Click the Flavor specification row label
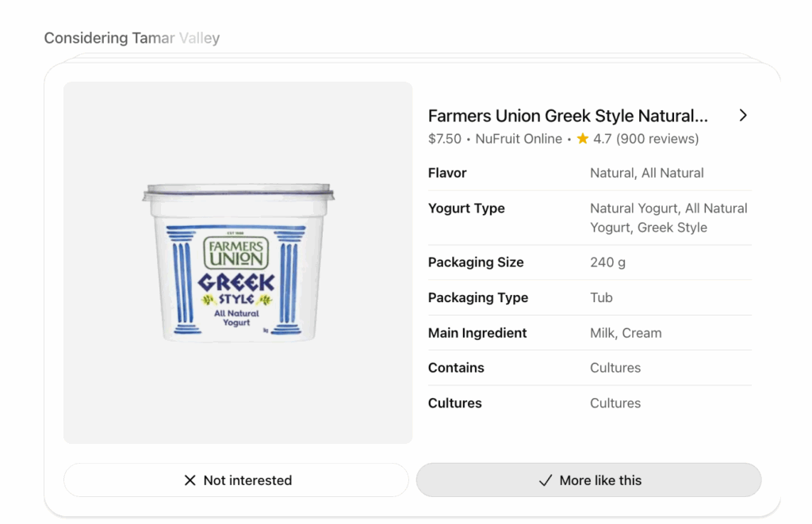812x524 pixels. 447,173
